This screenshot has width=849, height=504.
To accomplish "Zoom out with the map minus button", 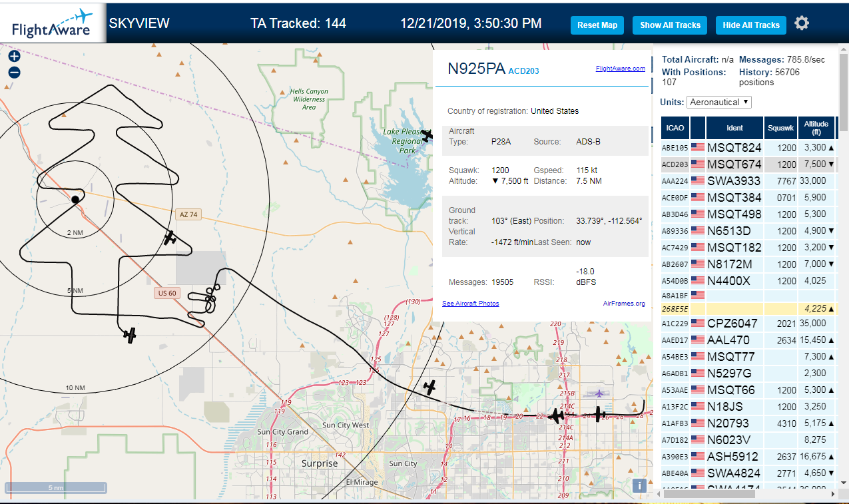I will [14, 73].
